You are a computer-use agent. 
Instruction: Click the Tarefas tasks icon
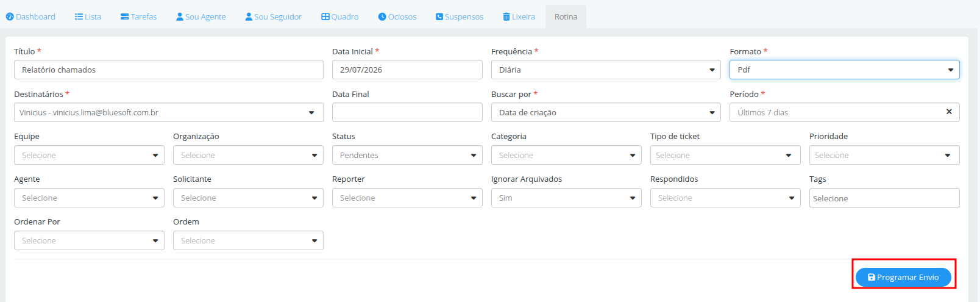(124, 17)
